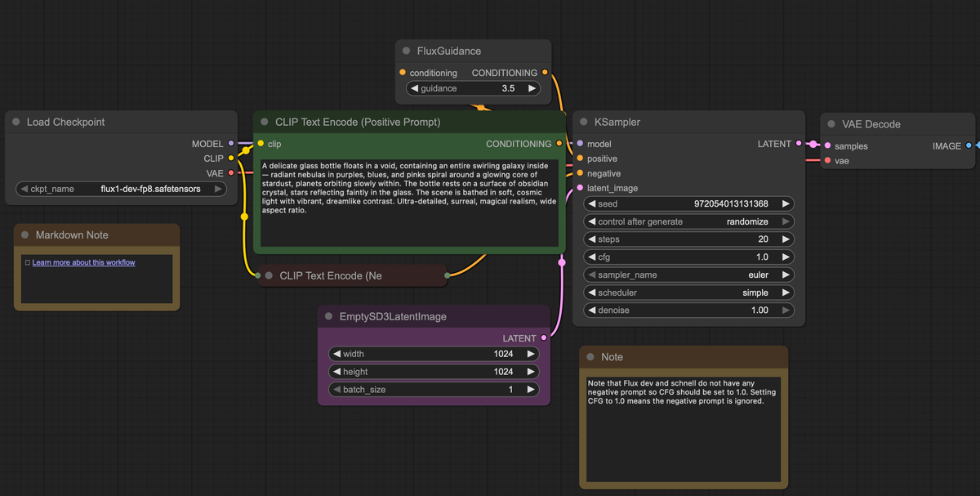Open the Learn more about this workflow link
Image resolution: width=980 pixels, height=496 pixels.
pyautogui.click(x=83, y=262)
